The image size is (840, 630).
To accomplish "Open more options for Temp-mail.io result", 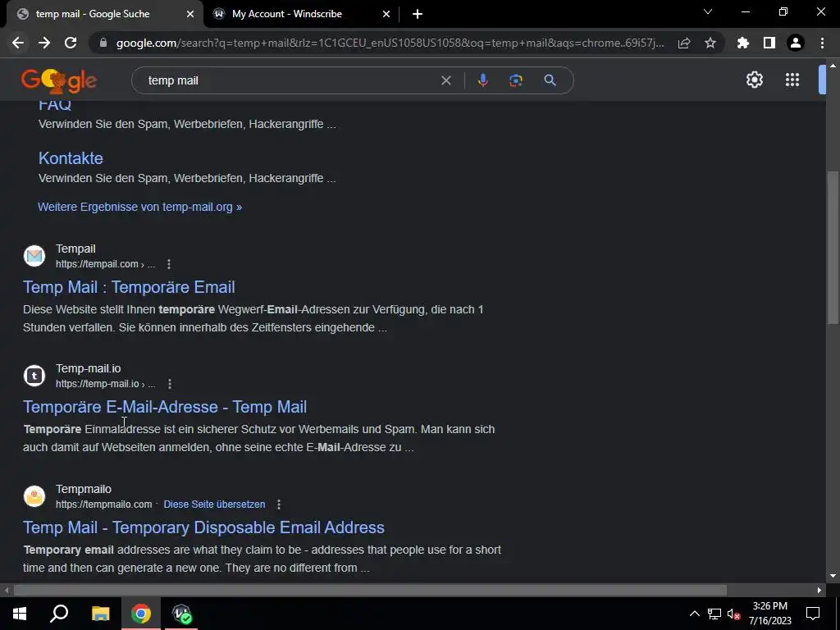I will [169, 384].
